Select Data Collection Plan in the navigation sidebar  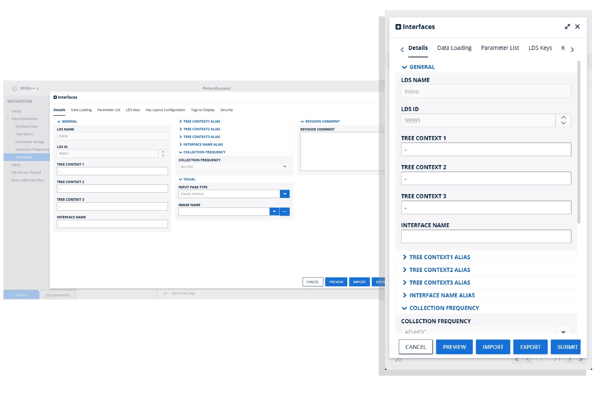tap(28, 180)
